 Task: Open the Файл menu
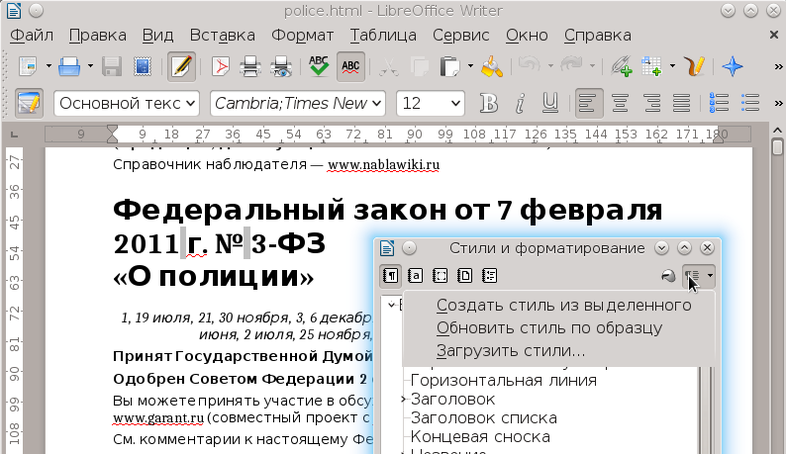(32, 36)
